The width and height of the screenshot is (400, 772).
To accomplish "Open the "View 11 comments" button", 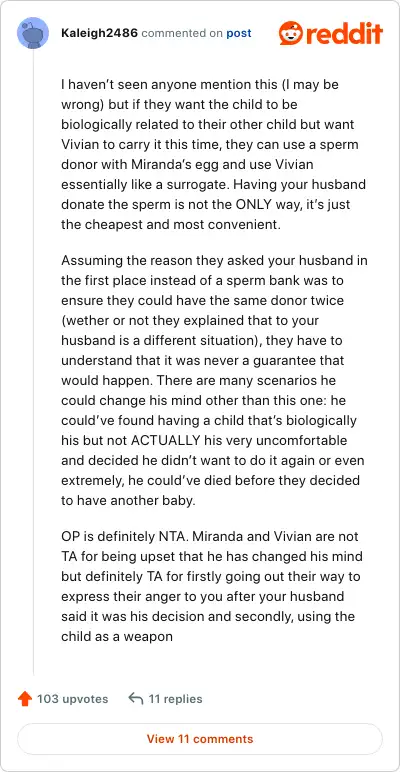I will (200, 739).
